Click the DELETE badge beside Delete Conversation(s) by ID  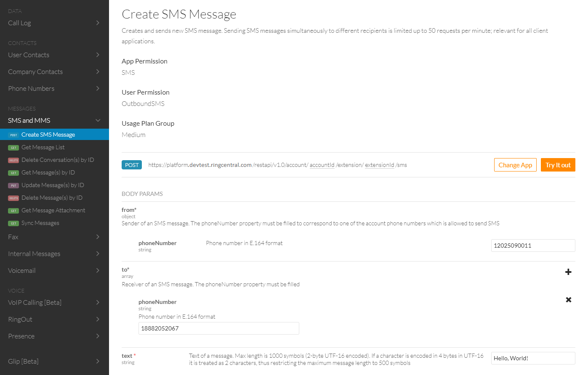(13, 160)
